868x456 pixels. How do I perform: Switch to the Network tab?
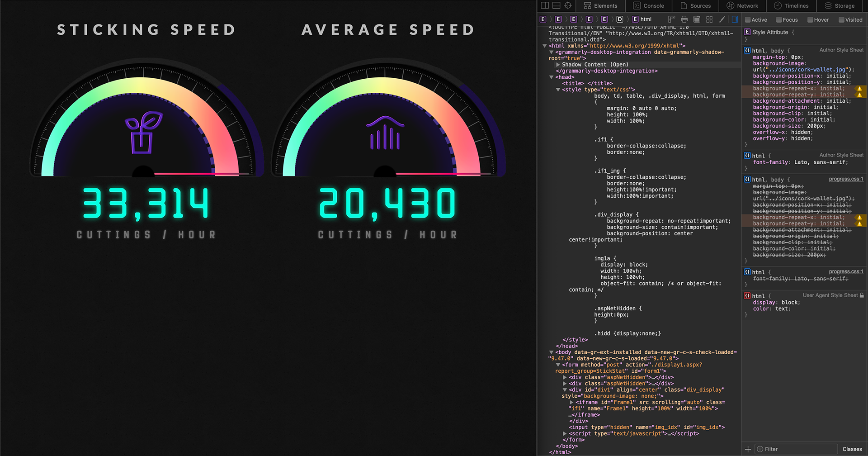coord(742,6)
